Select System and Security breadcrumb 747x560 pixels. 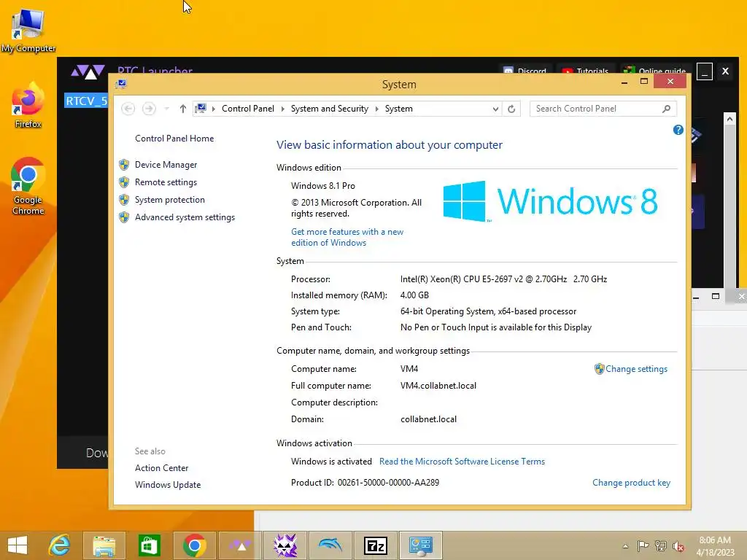coord(330,109)
